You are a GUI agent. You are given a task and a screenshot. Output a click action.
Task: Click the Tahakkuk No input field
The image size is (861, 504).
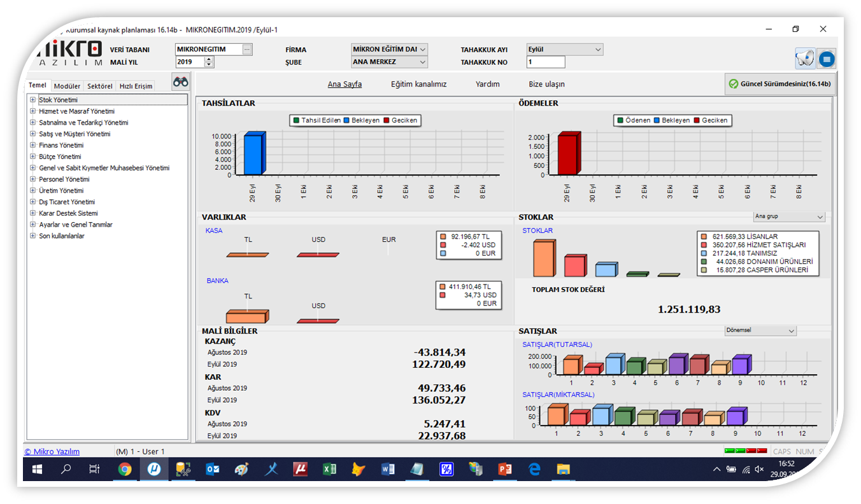tap(546, 62)
